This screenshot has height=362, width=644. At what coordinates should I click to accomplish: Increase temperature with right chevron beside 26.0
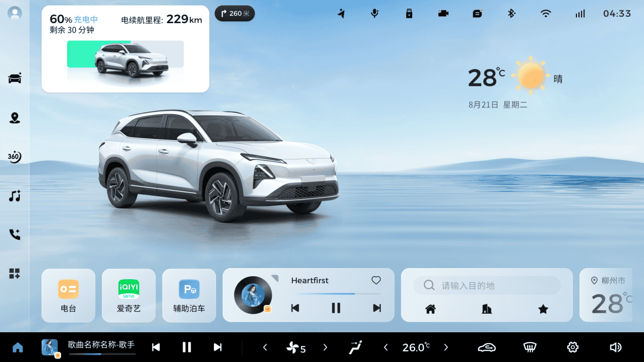pyautogui.click(x=446, y=347)
